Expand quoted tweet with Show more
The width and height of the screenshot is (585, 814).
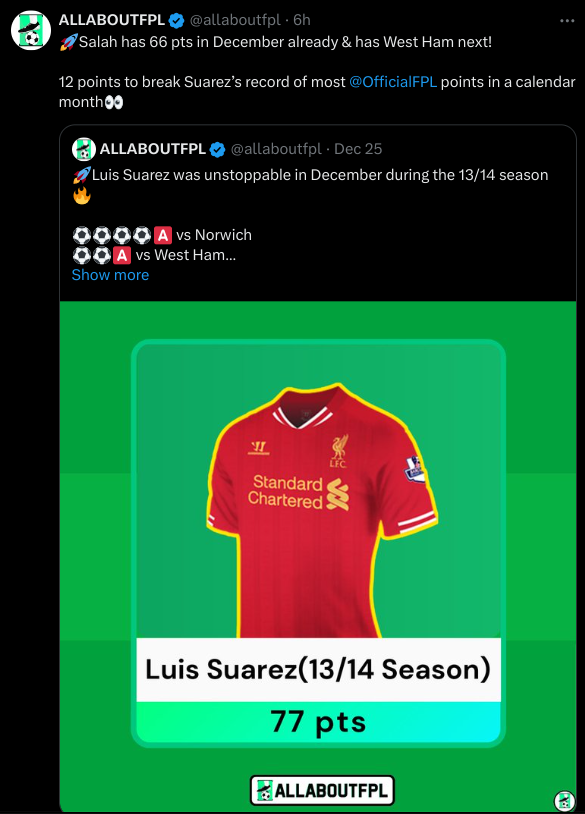coord(110,275)
